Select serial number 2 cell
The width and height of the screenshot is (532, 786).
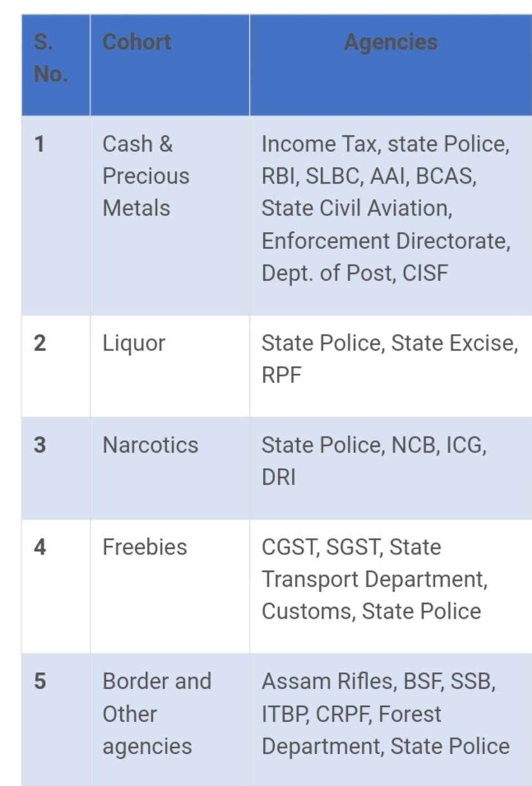(x=40, y=343)
